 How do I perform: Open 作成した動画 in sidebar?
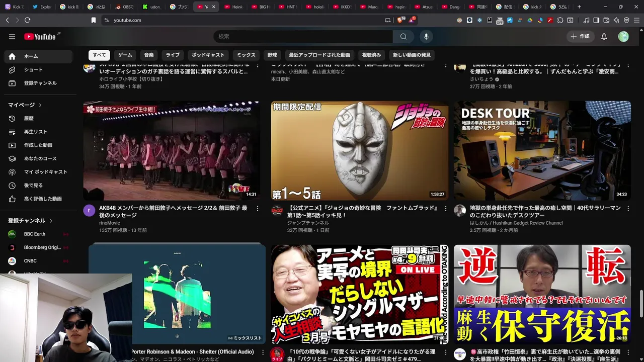(x=38, y=145)
